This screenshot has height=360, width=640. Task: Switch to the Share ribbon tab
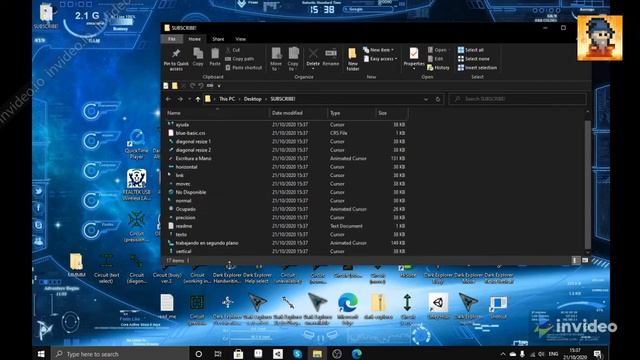click(x=218, y=39)
